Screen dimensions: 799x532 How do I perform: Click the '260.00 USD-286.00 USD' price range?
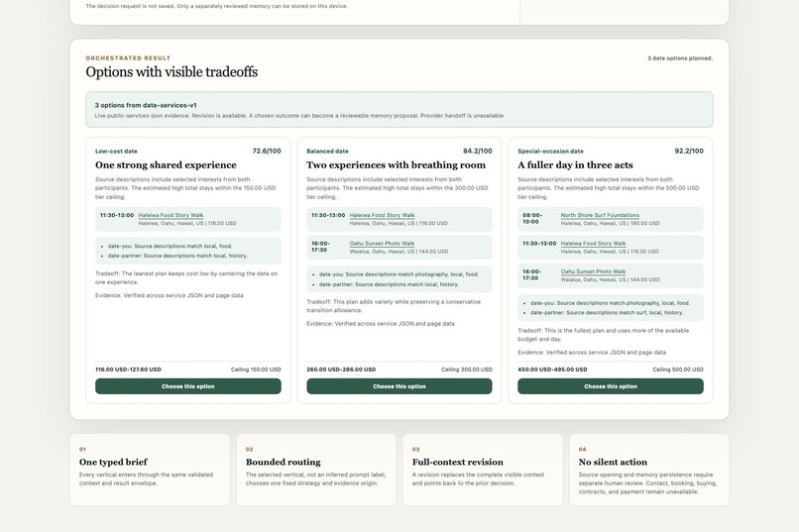(341, 370)
